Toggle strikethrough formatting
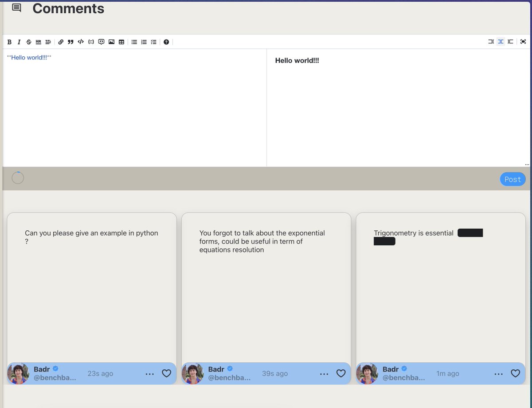The width and height of the screenshot is (532, 408). 28,42
